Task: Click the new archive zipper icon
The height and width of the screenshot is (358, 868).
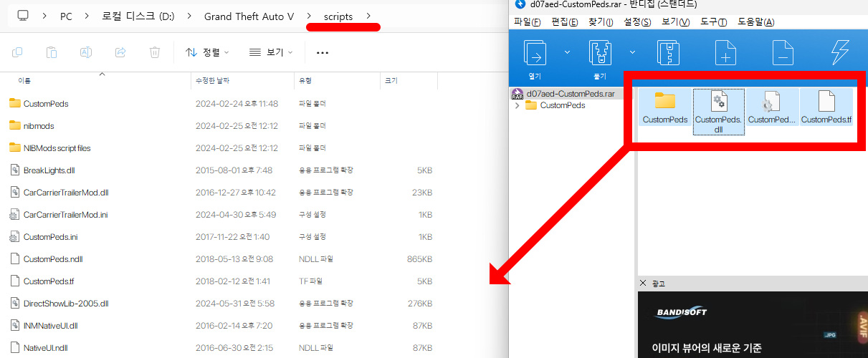Action: 668,53
